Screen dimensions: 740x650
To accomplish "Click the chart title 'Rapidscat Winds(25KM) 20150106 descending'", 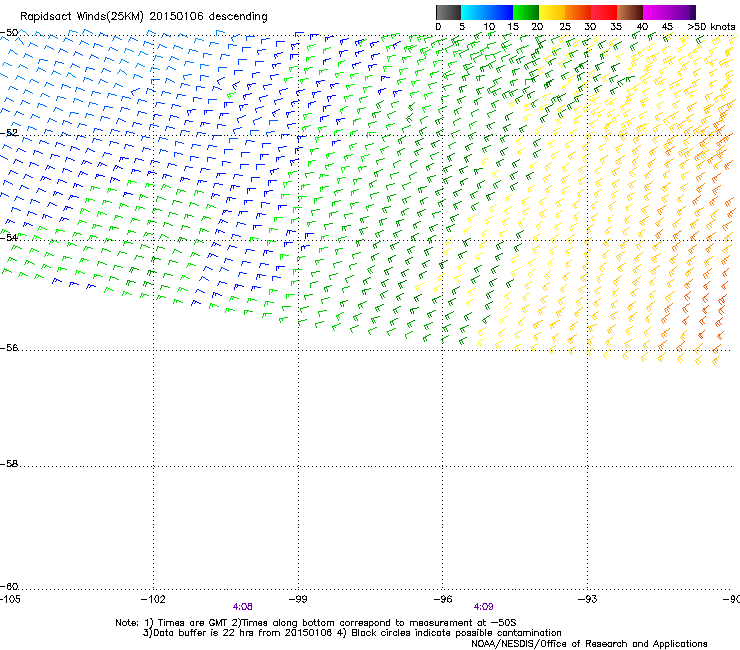I will point(143,17).
